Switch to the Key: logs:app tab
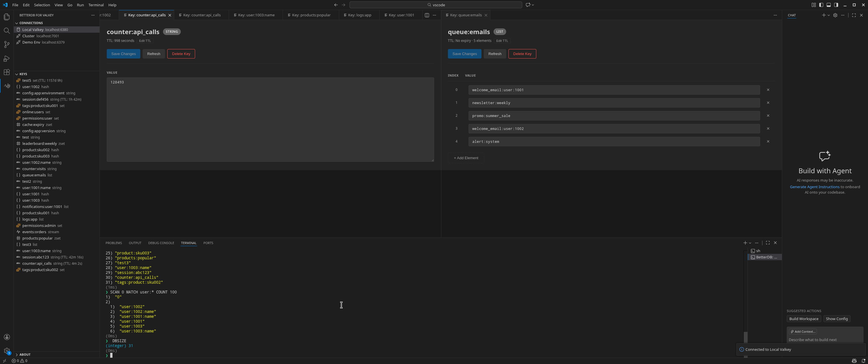The image size is (868, 364). click(x=359, y=15)
